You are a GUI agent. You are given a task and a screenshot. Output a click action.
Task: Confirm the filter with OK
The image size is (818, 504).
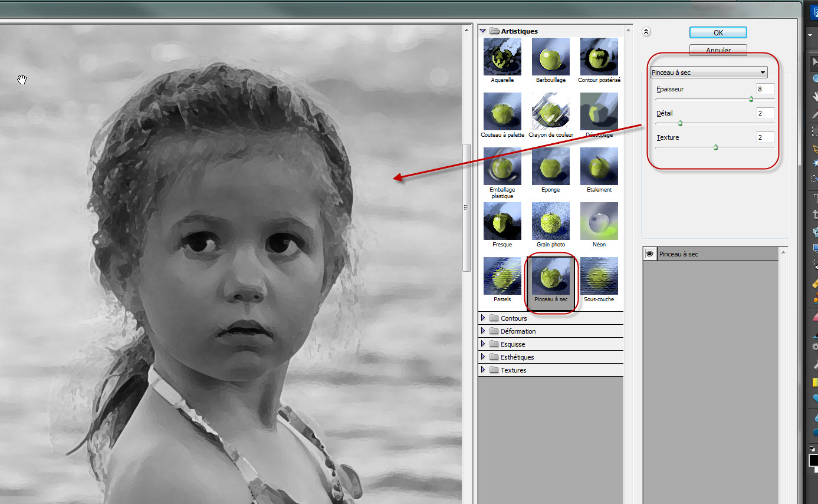pyautogui.click(x=718, y=32)
